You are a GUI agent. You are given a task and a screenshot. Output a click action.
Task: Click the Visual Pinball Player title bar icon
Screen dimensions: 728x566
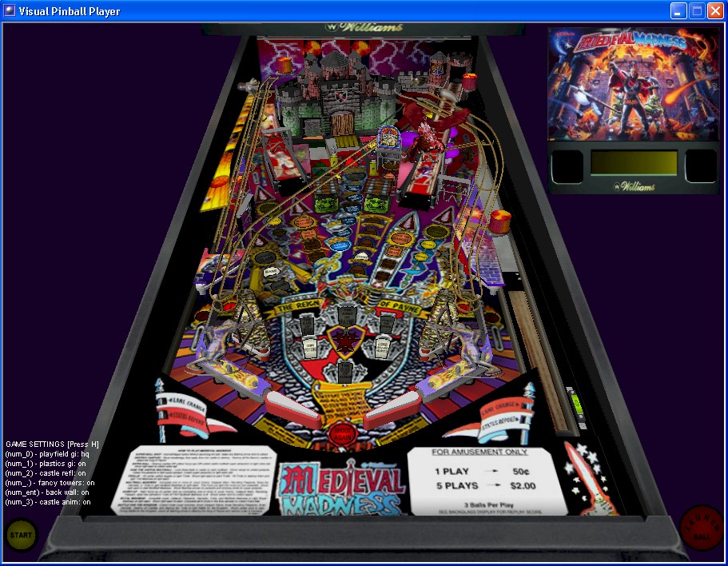(x=10, y=10)
